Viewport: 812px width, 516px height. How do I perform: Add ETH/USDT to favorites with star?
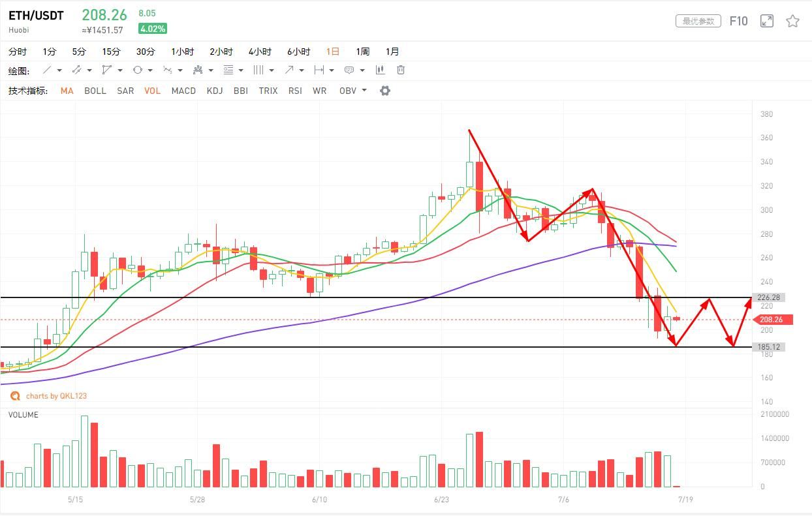point(792,22)
